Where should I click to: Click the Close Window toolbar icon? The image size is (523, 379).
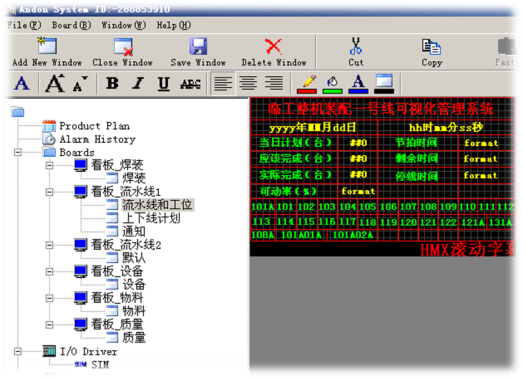click(x=123, y=46)
